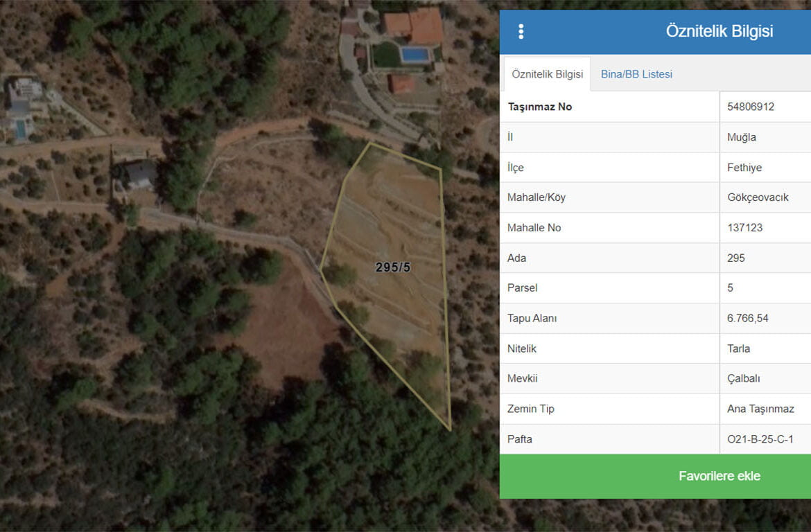This screenshot has height=532, width=811.
Task: Click the Gökçeovacık neighborhood value
Action: [x=758, y=197]
